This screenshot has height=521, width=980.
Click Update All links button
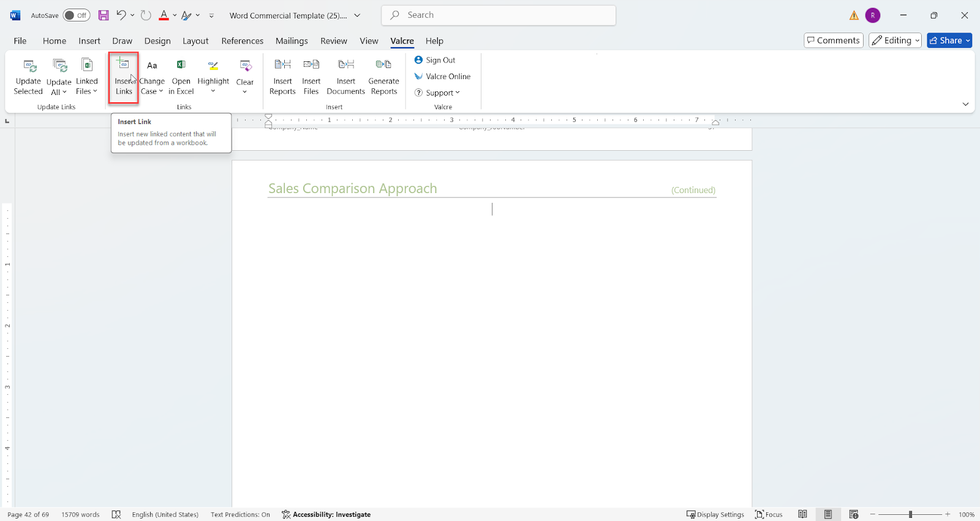click(59, 77)
